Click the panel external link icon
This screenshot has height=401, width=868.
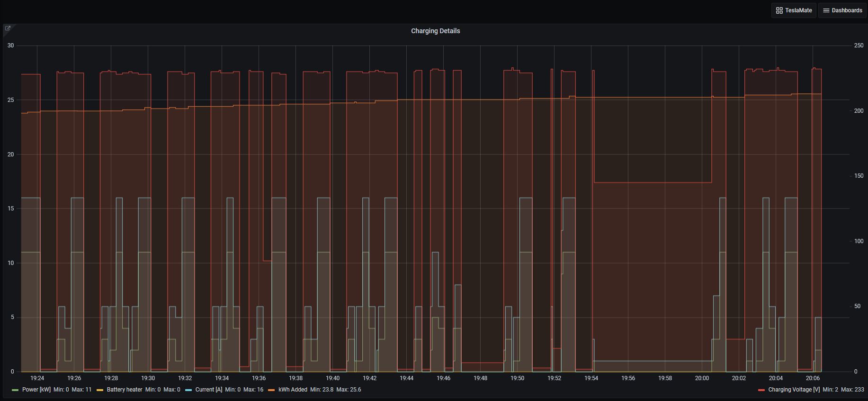(x=8, y=28)
